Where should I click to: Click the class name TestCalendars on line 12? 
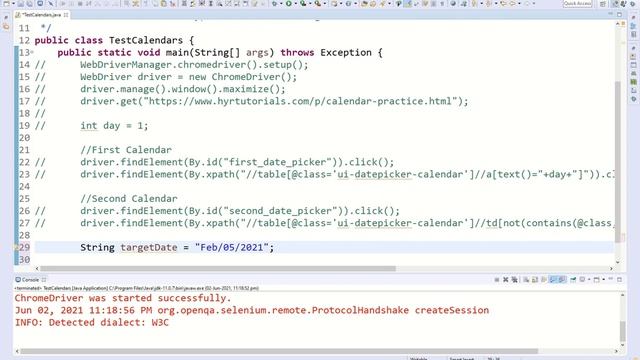click(146, 40)
